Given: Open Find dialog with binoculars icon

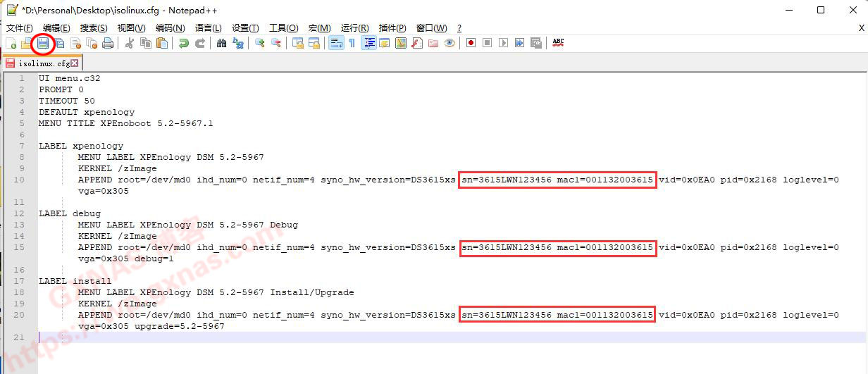Looking at the screenshot, I should pyautogui.click(x=222, y=43).
